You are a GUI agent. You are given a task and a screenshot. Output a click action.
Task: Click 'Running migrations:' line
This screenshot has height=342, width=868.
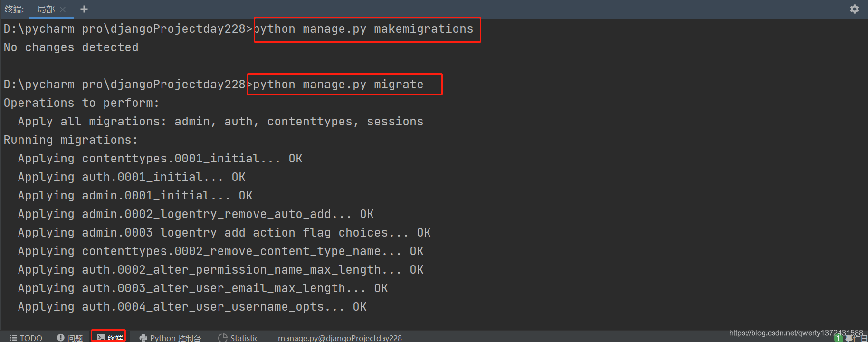click(x=71, y=140)
